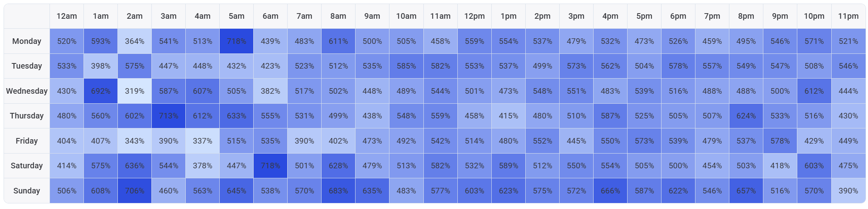Click the Wednesday 2am cell showing 319%
The width and height of the screenshot is (868, 209).
(135, 91)
